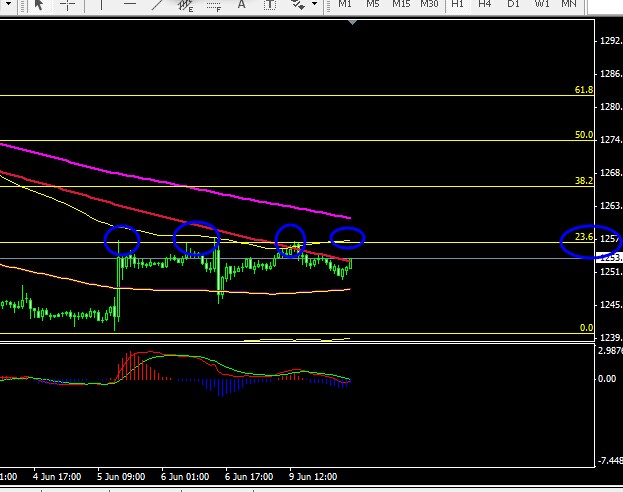
Task: Switch to M1 timeframe
Action: pos(344,4)
